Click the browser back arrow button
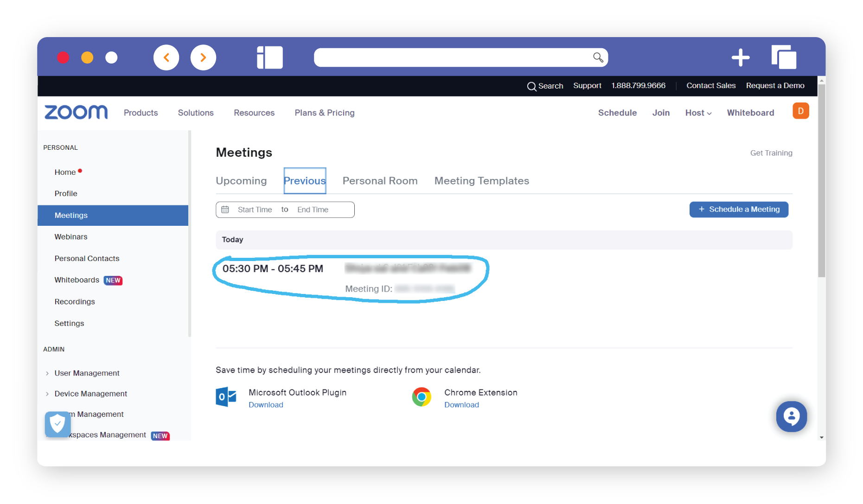Image resolution: width=863 pixels, height=504 pixels. tap(166, 57)
